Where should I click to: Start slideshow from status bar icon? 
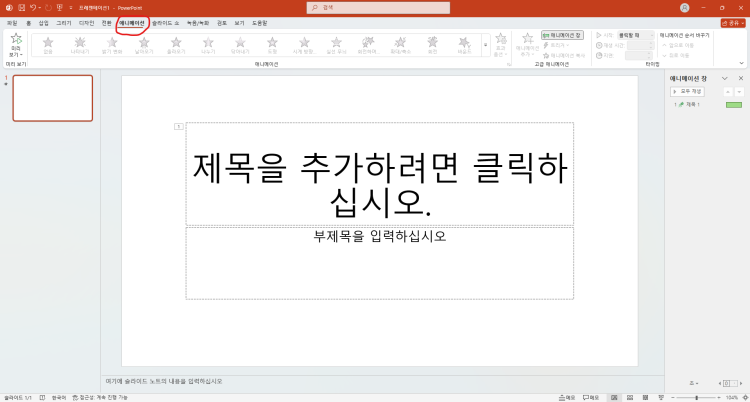pos(661,398)
